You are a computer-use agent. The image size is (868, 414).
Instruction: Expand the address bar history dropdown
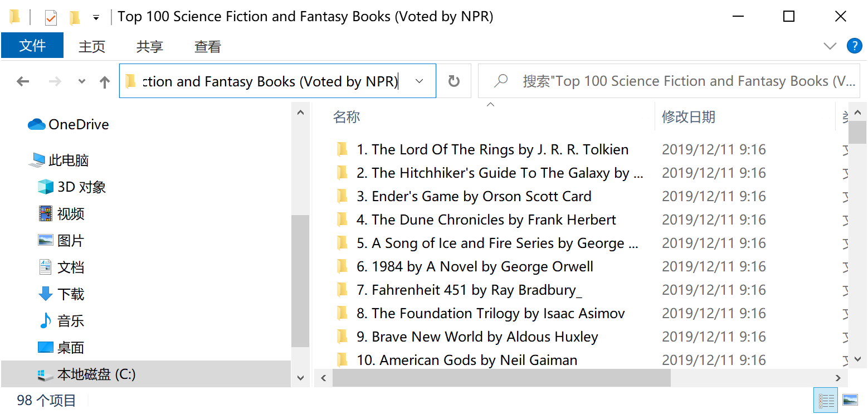tap(420, 81)
